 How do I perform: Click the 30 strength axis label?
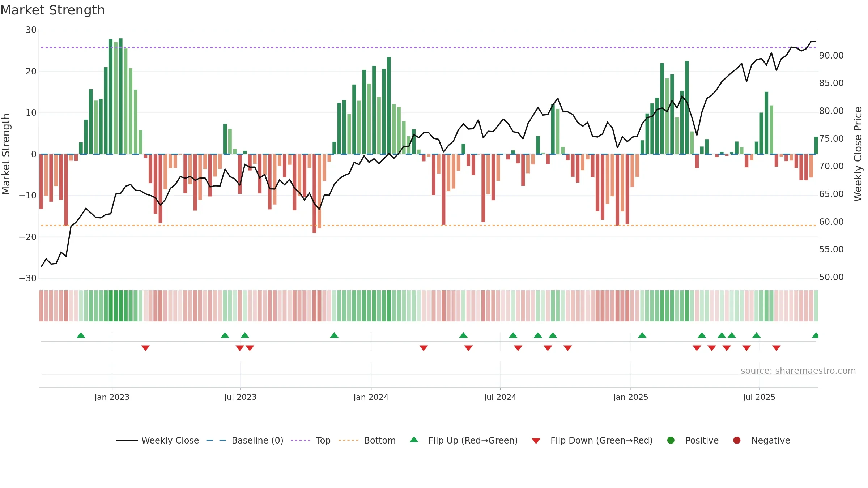point(31,30)
